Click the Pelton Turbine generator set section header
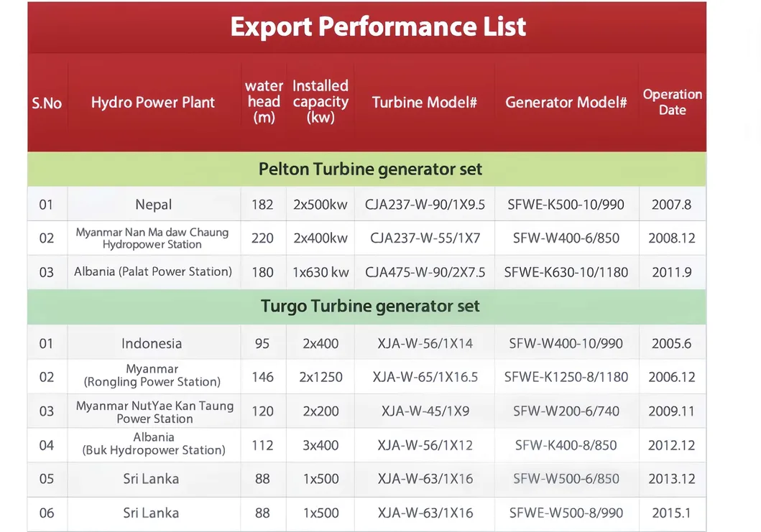Screen dimensions: 761x532 [370, 169]
